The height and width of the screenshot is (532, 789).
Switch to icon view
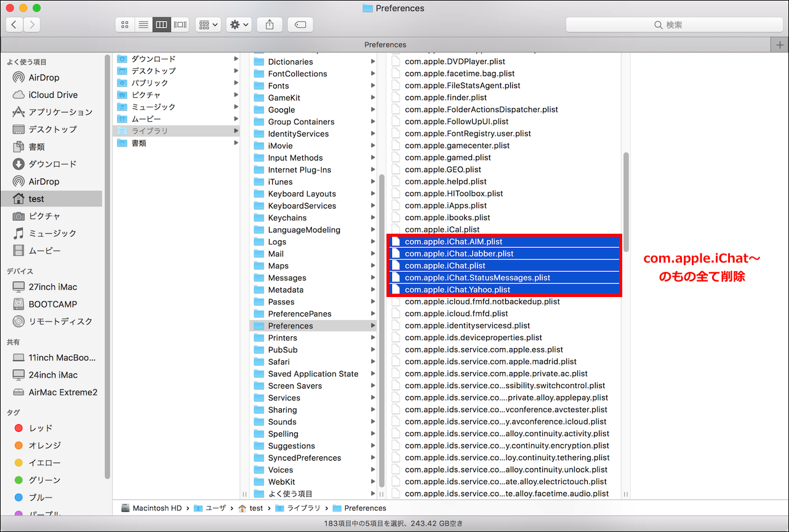pyautogui.click(x=125, y=25)
